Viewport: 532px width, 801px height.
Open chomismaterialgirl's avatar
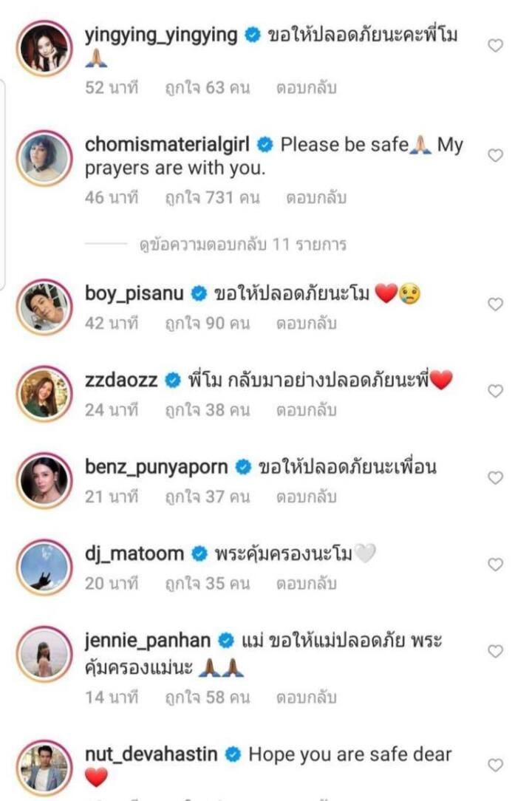pos(44,159)
